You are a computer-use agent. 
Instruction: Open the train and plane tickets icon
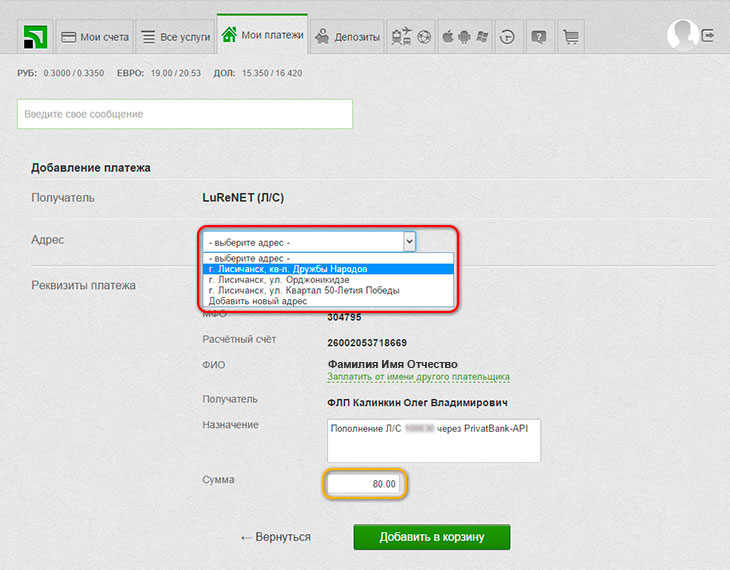tap(401, 36)
